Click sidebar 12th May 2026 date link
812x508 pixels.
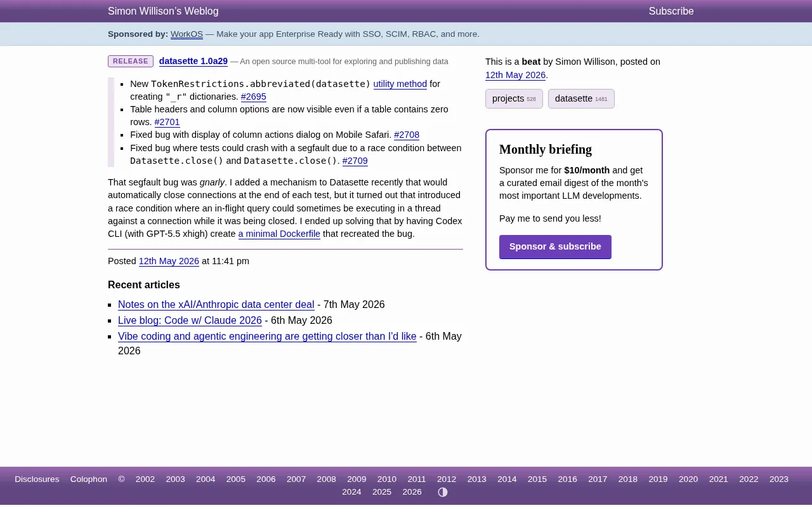516,75
